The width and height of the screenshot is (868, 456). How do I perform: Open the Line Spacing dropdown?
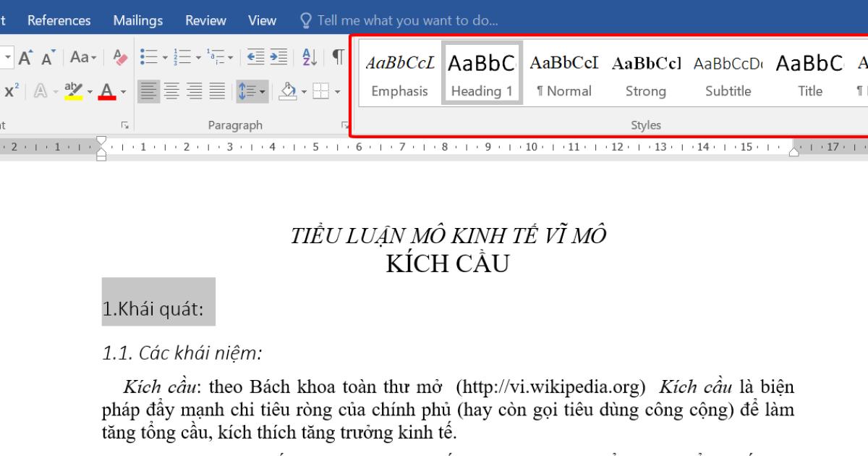click(x=252, y=91)
